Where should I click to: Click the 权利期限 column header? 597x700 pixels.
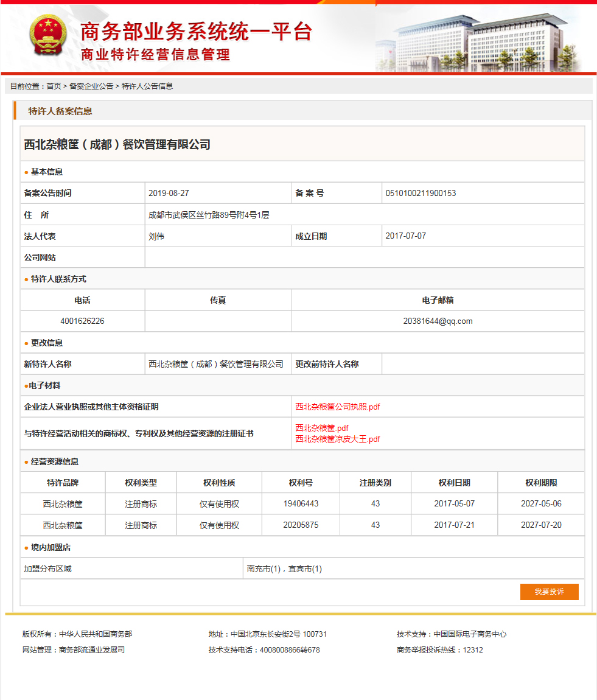point(541,483)
